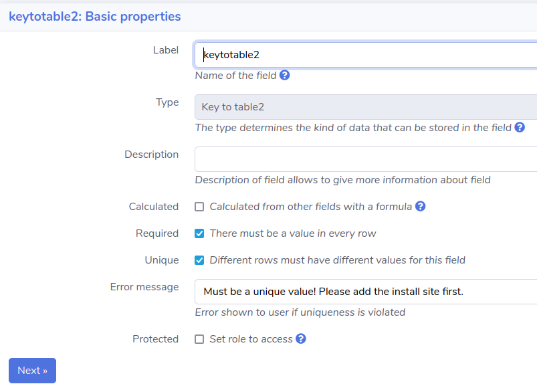Click into the Error message input field
Image resolution: width=537 pixels, height=392 pixels.
tap(366, 292)
